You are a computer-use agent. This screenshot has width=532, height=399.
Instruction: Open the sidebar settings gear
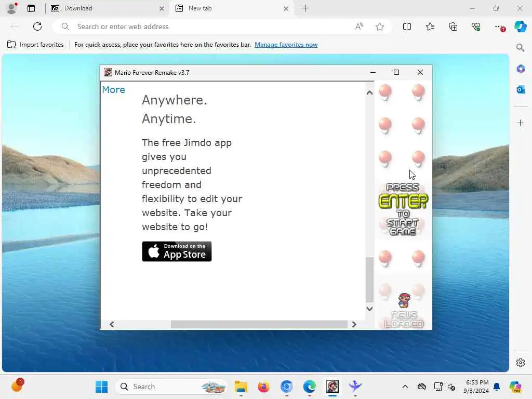click(521, 363)
